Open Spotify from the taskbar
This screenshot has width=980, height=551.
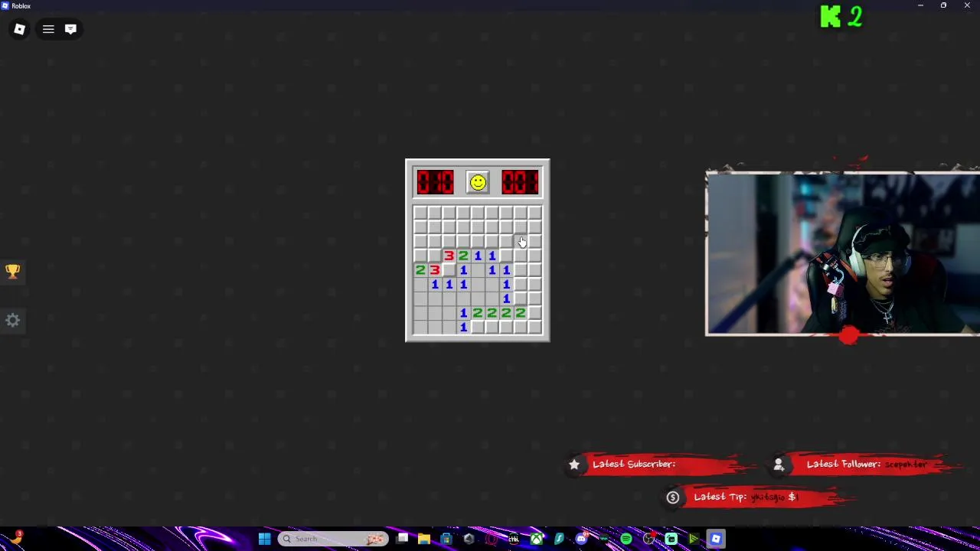point(626,539)
